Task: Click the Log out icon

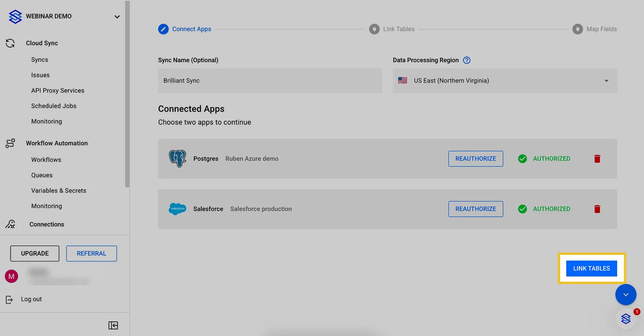Action: [x=9, y=299]
